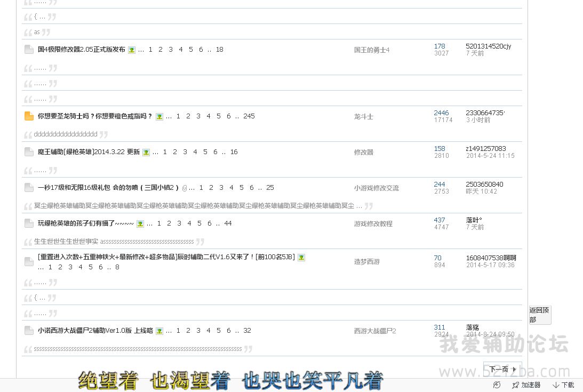Open forum category 龙斗士
583x392 pixels.
coord(363,116)
